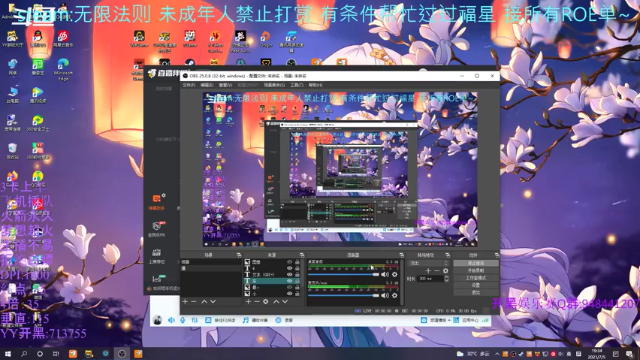Add a new scene in OBS

(x=185, y=302)
